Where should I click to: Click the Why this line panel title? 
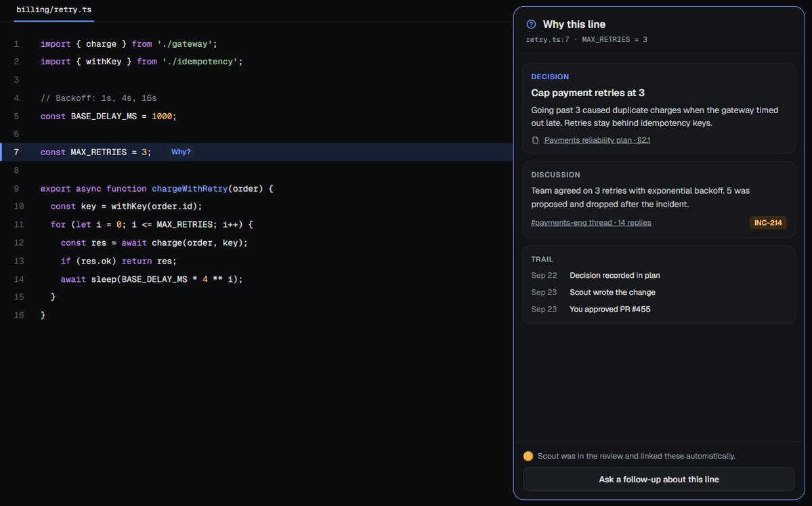pos(574,24)
